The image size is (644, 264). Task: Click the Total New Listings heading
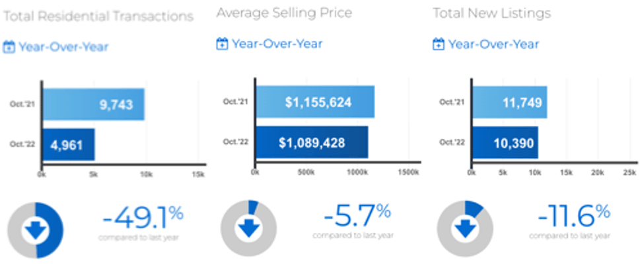[492, 13]
